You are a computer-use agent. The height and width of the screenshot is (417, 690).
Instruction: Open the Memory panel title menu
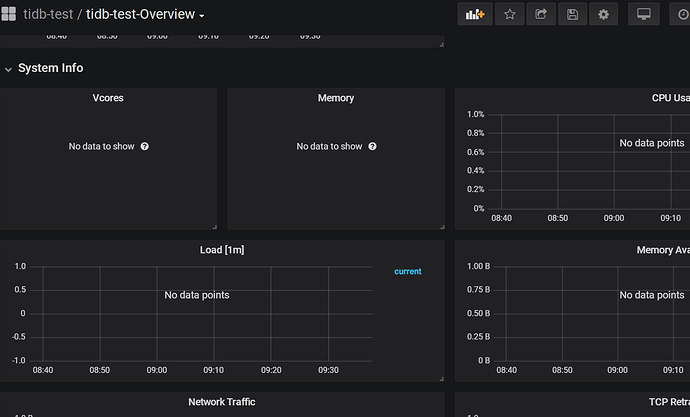tap(335, 98)
